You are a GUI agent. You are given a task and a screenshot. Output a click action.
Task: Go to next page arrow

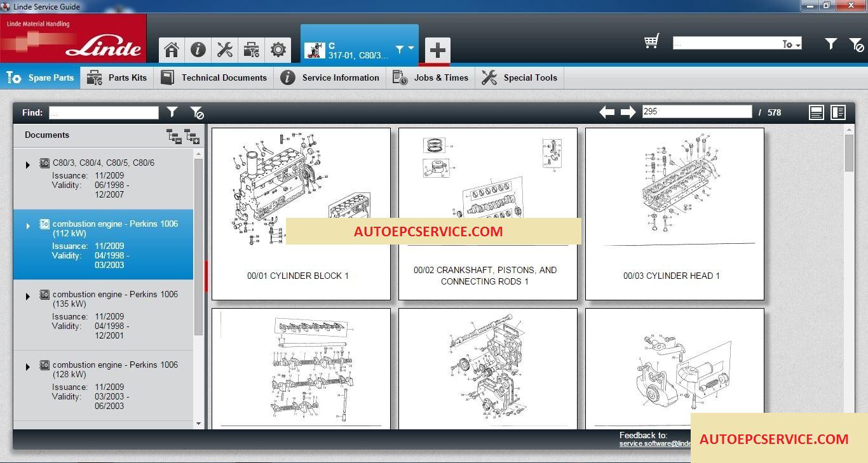(x=628, y=112)
